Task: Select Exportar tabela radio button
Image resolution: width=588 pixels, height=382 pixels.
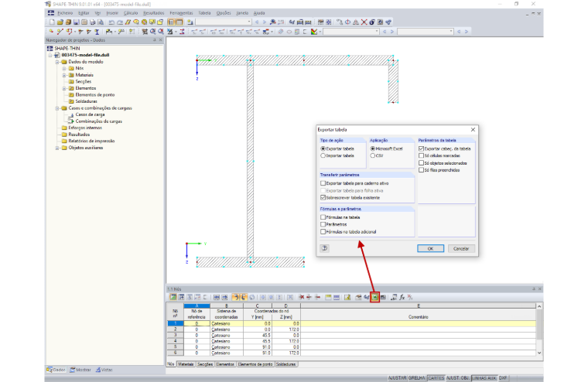Action: (x=323, y=148)
